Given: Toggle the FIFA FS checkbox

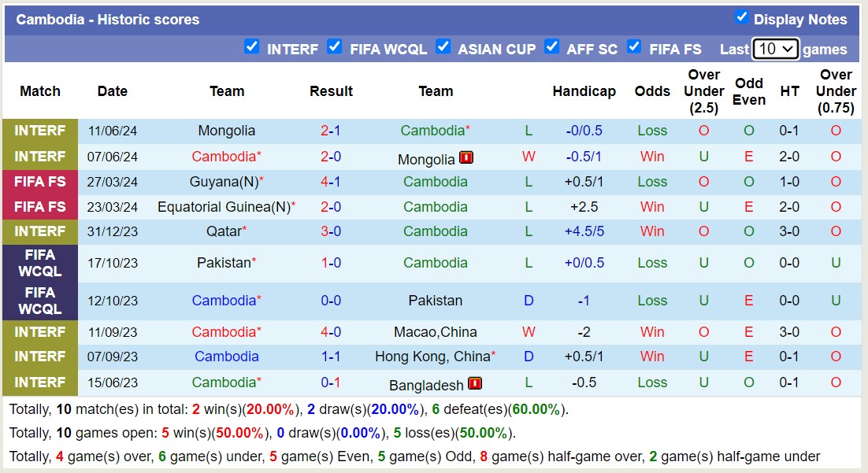Looking at the screenshot, I should pos(634,46).
